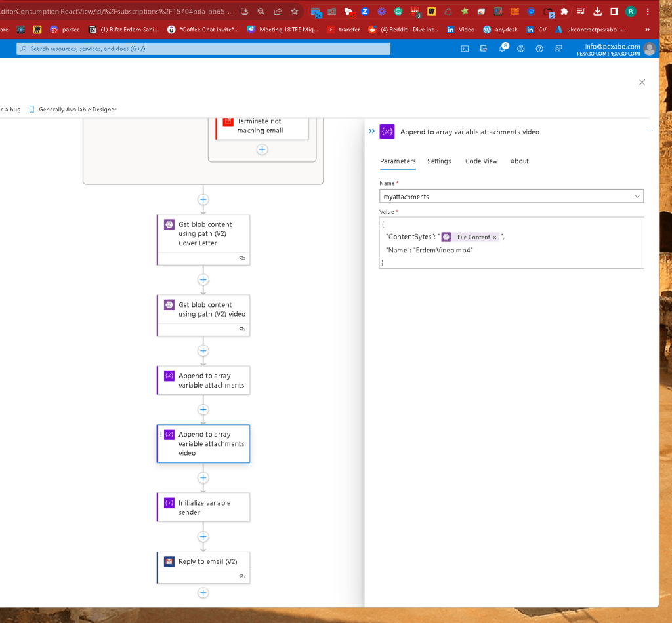Open account avatar for info@pexabo.com
Viewport: 672px width, 623px height.
(x=650, y=49)
